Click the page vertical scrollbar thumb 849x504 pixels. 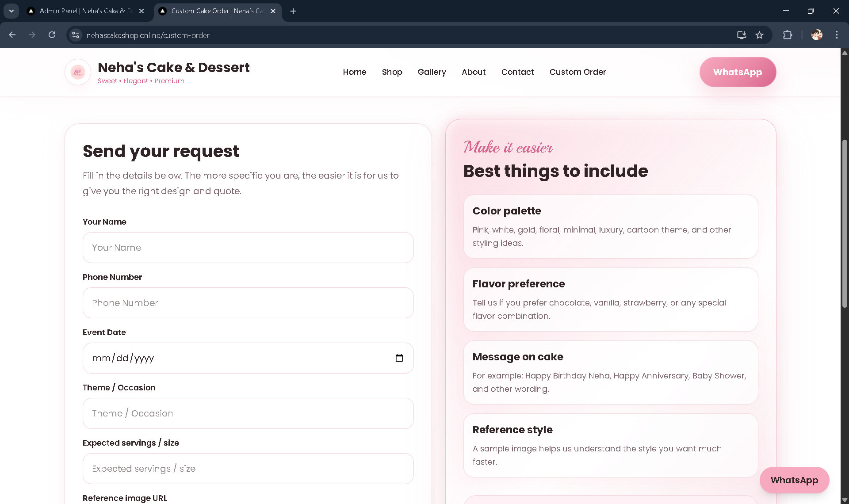pos(845,223)
